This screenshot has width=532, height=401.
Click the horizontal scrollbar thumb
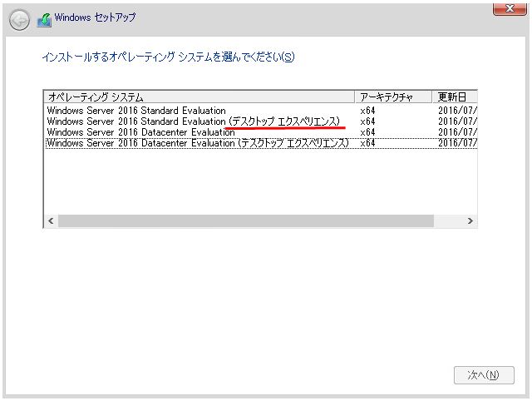point(246,221)
